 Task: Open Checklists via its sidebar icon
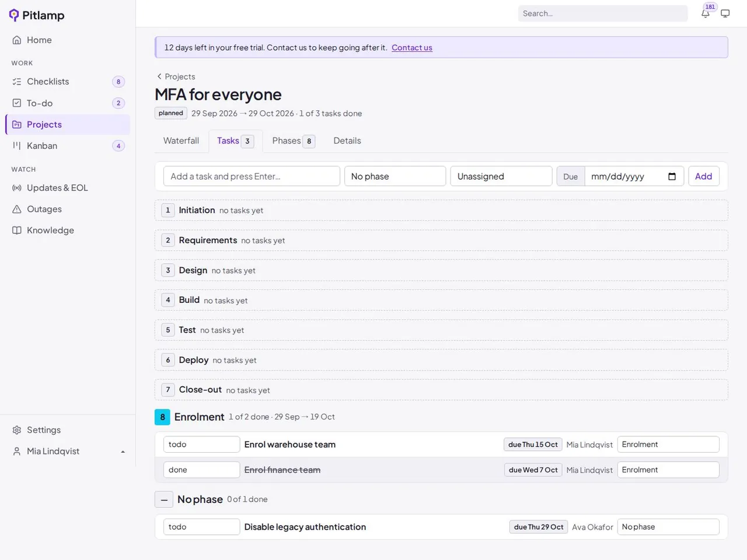(17, 82)
